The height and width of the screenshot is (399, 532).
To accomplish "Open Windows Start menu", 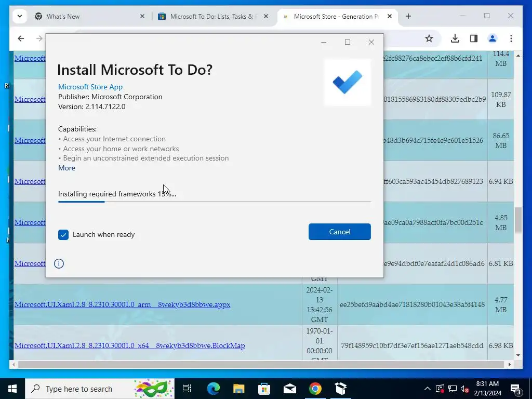I will click(x=12, y=389).
